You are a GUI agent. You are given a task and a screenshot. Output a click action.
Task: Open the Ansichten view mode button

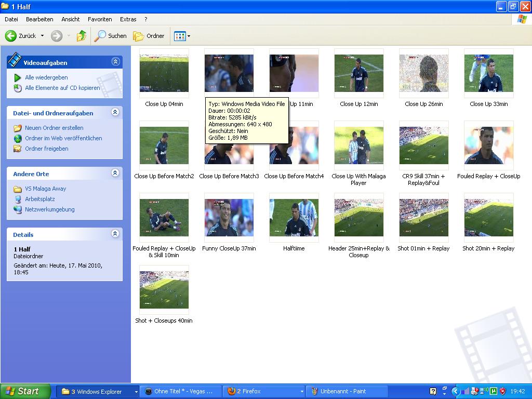pos(179,36)
